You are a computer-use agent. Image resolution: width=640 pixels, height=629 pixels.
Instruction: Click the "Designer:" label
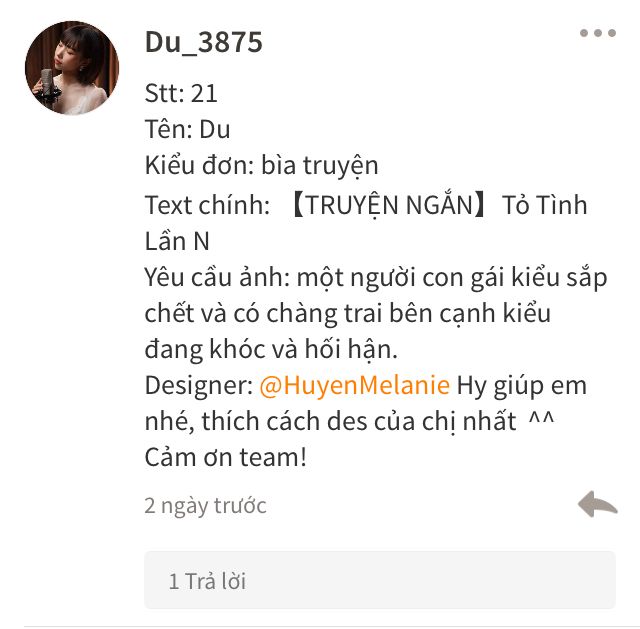point(199,386)
